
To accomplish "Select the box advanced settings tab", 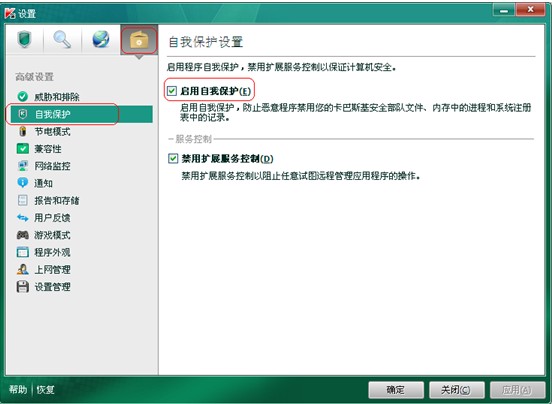I will pyautogui.click(x=139, y=39).
